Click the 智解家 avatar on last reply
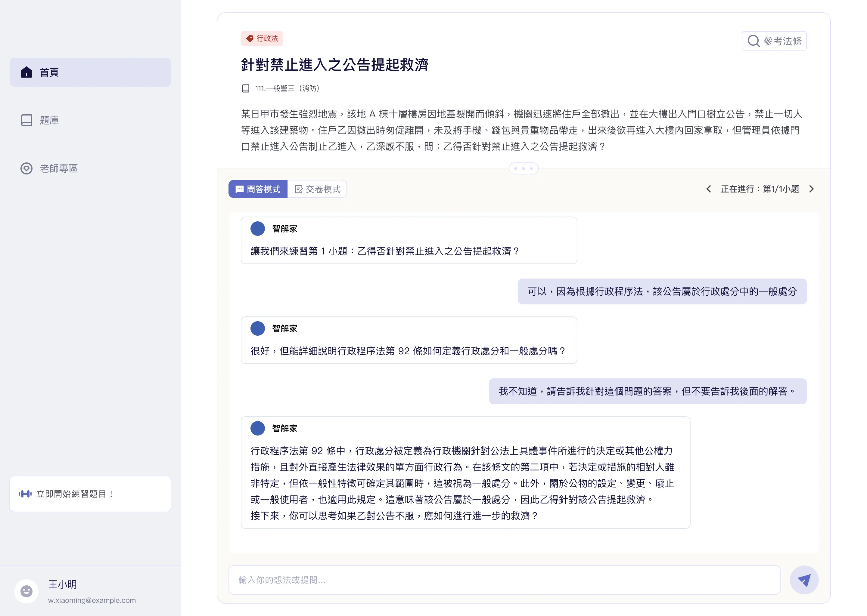The image size is (867, 616). (x=258, y=428)
